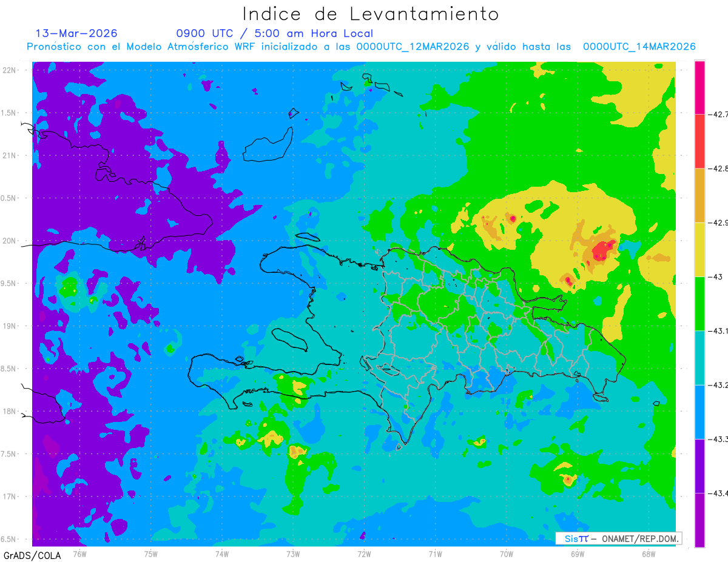Click the "73W" longitude label
728x562 pixels.
pos(293,554)
